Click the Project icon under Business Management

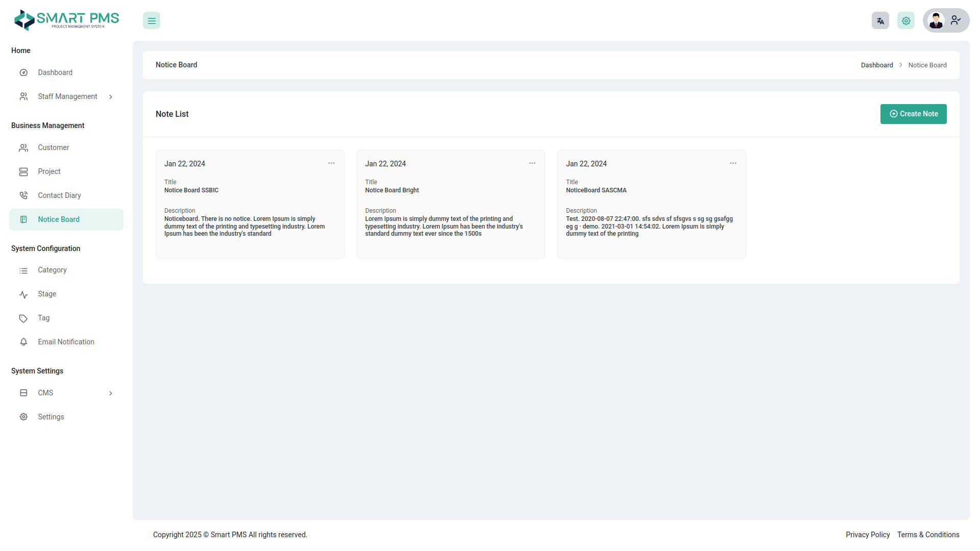click(23, 171)
